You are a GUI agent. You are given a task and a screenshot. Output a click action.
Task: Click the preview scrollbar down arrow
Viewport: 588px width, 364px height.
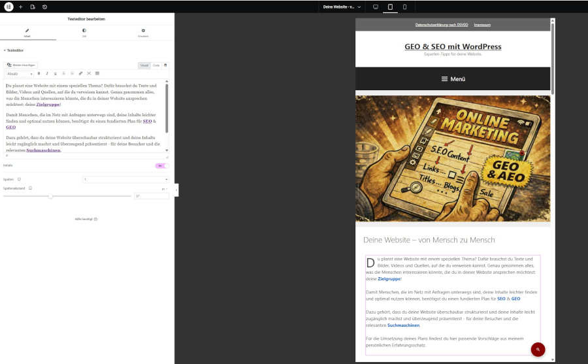coord(552,359)
